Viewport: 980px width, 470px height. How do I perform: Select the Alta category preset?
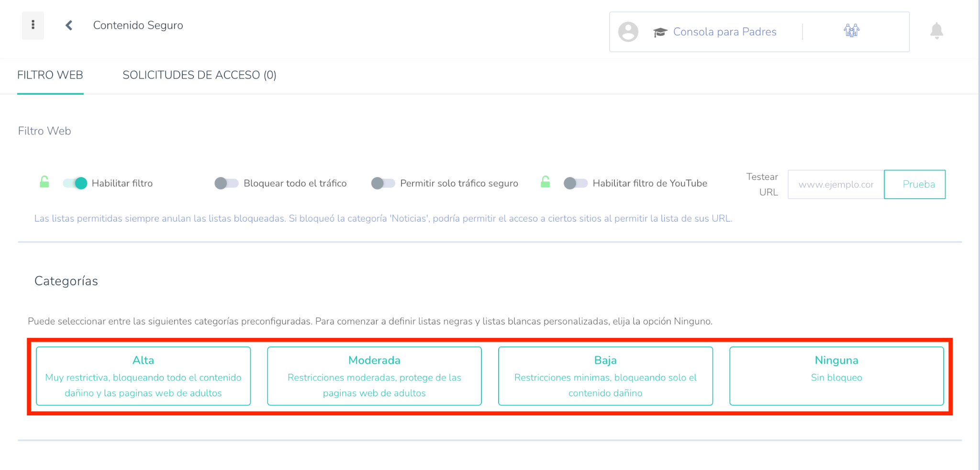pos(143,376)
